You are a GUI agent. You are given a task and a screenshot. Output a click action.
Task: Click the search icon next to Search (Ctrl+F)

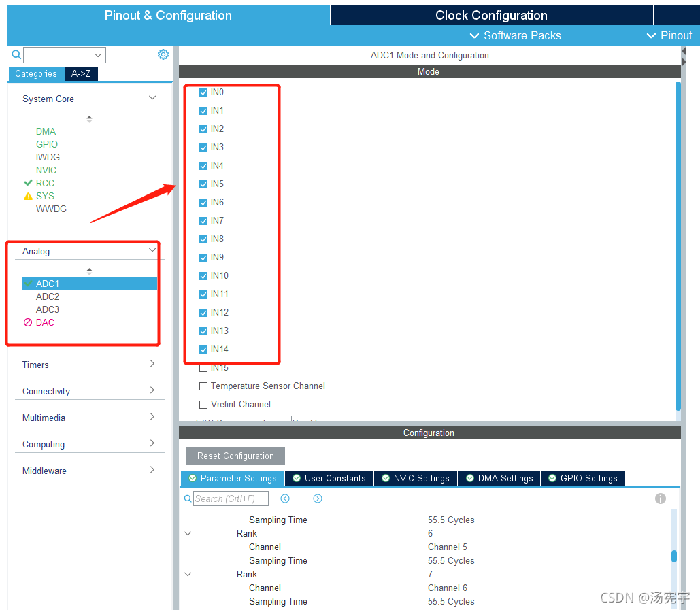point(188,498)
